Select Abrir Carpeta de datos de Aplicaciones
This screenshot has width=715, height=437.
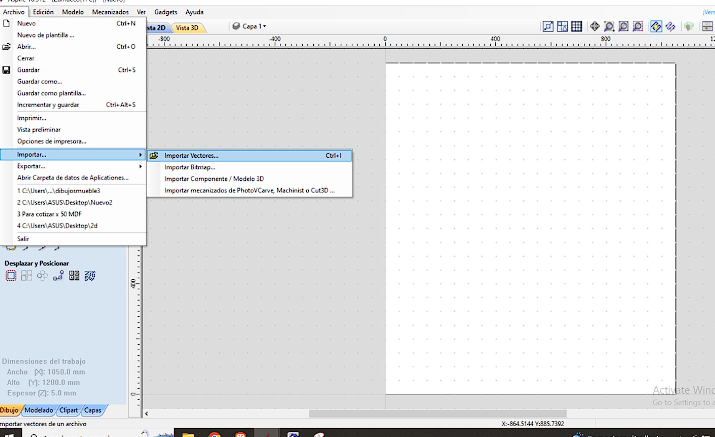click(x=73, y=177)
